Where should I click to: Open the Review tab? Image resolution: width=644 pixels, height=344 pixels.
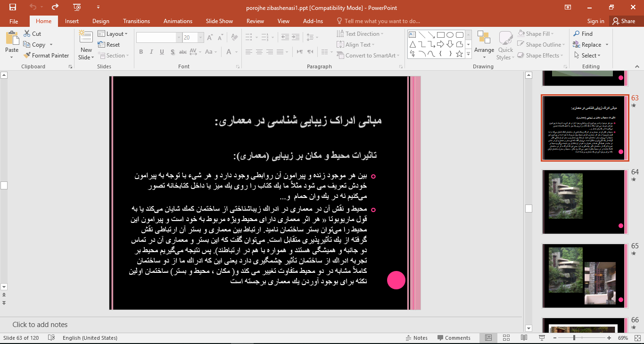[x=255, y=21]
